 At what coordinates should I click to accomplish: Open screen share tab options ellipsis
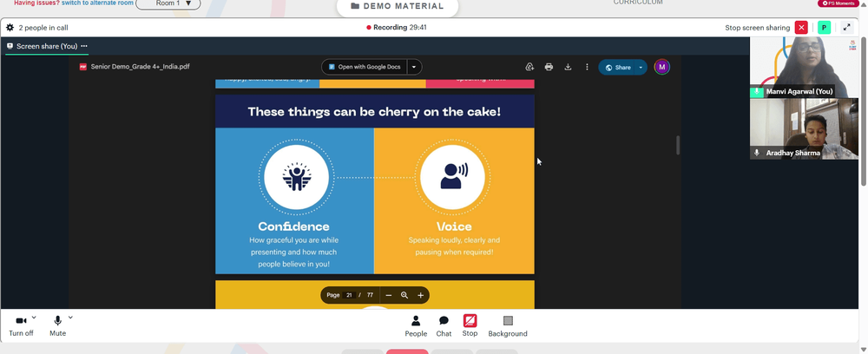point(84,46)
